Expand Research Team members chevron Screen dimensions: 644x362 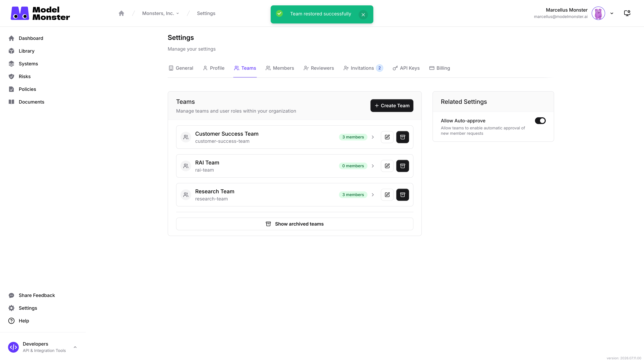[x=373, y=195]
